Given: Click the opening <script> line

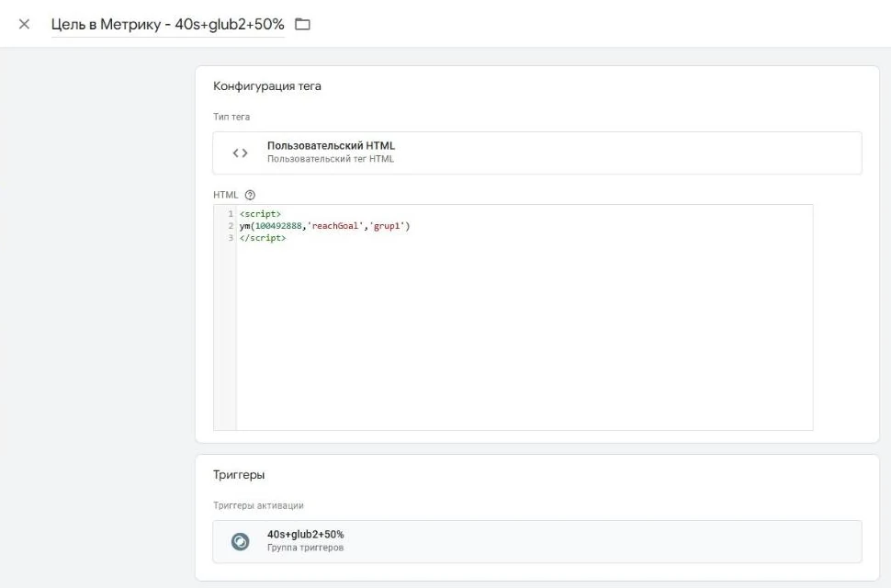Looking at the screenshot, I should [x=260, y=214].
